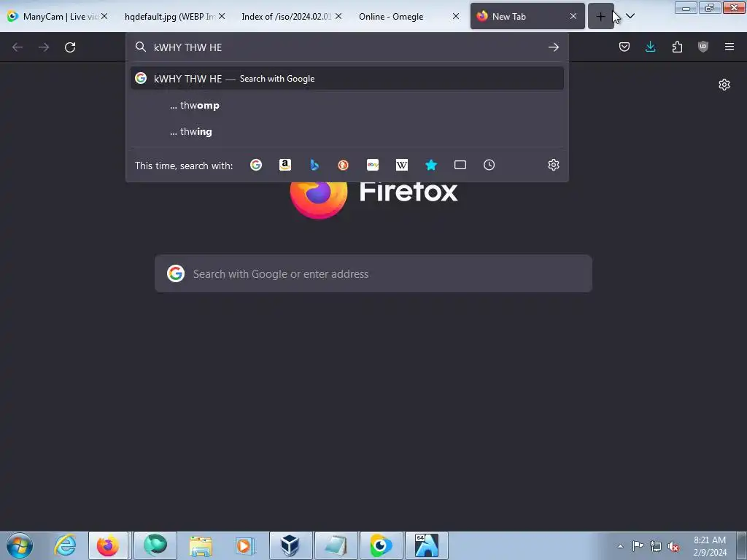This screenshot has width=747, height=560.
Task: Open network tray icon
Action: coord(656,546)
